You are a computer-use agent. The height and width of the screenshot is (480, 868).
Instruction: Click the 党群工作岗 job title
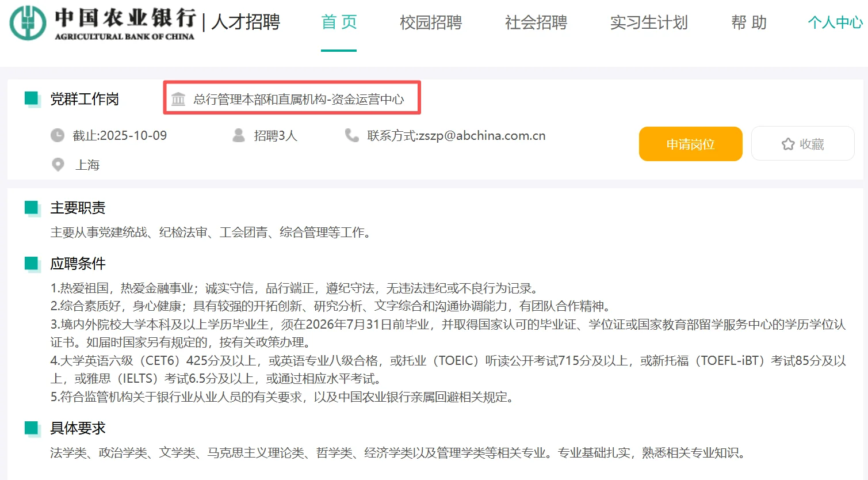(x=85, y=99)
